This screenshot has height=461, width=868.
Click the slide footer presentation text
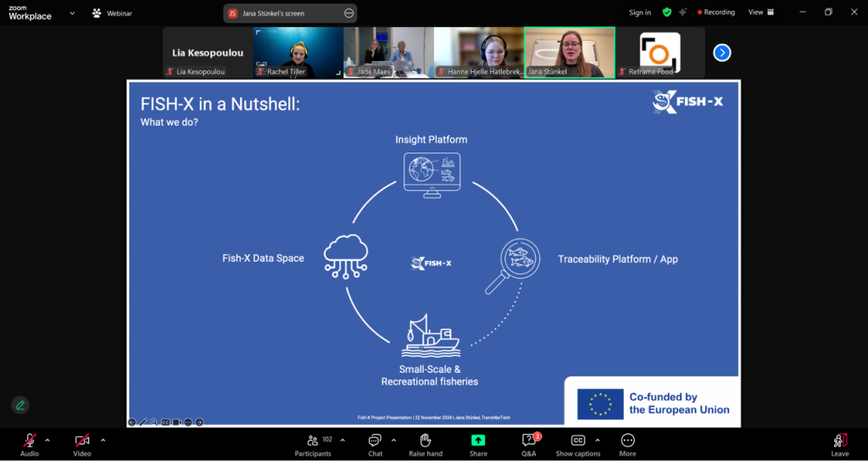pos(433,417)
